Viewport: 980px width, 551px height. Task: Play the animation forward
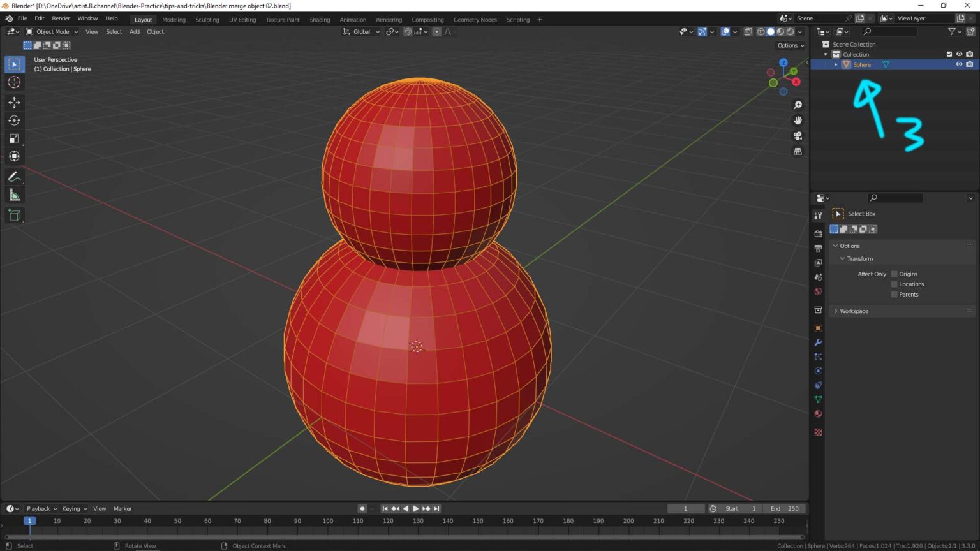[x=416, y=508]
